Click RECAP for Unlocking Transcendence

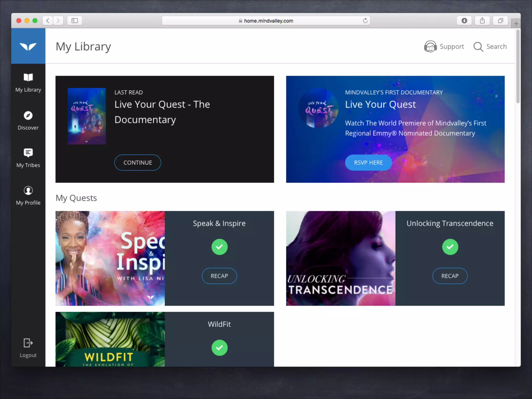coord(450,276)
